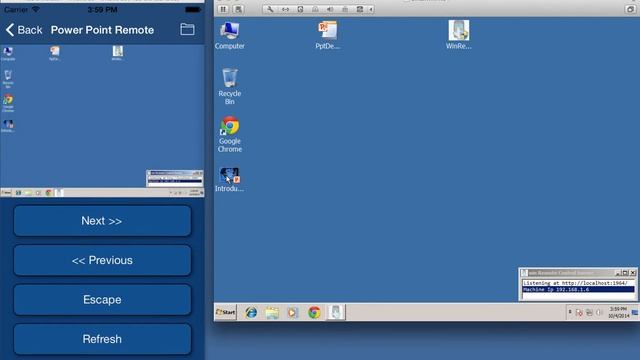Select the Introdu... presentation desktop icon
Image resolution: width=640 pixels, height=360 pixels.
click(229, 180)
